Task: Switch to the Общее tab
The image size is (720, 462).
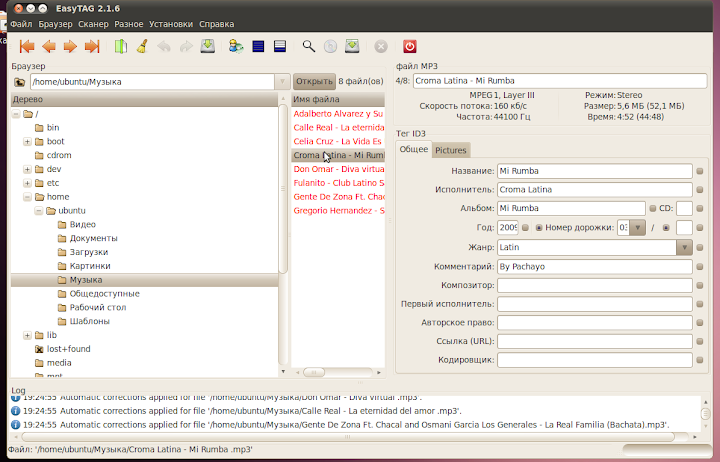Action: point(414,149)
